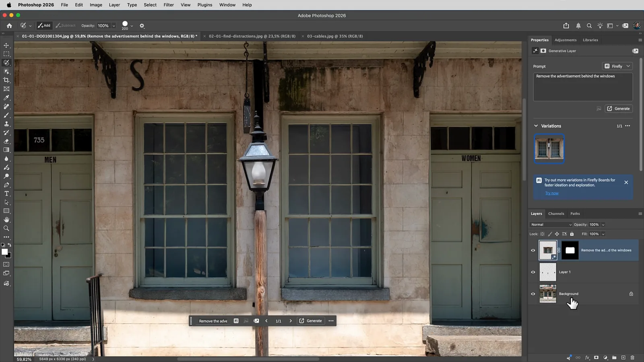
Task: Open the Search icon in options bar
Action: point(589,26)
